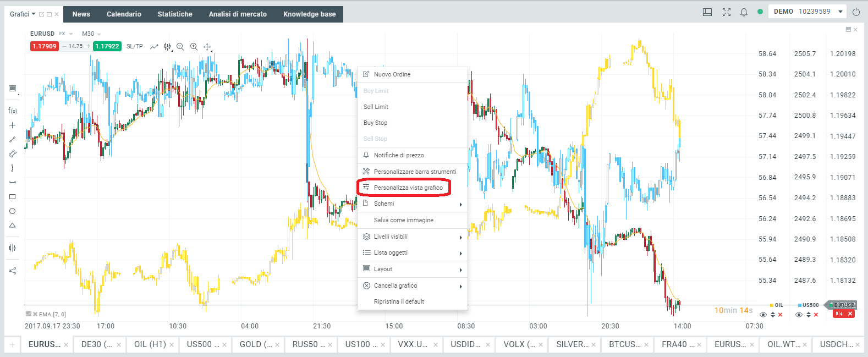Select the rectangle drawing tool
868x357 pixels.
click(12, 196)
